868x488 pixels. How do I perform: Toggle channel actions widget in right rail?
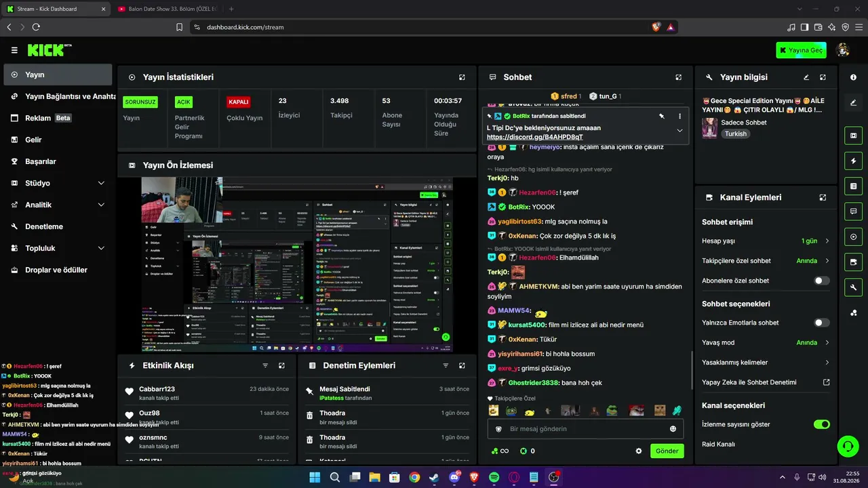pos(853,262)
